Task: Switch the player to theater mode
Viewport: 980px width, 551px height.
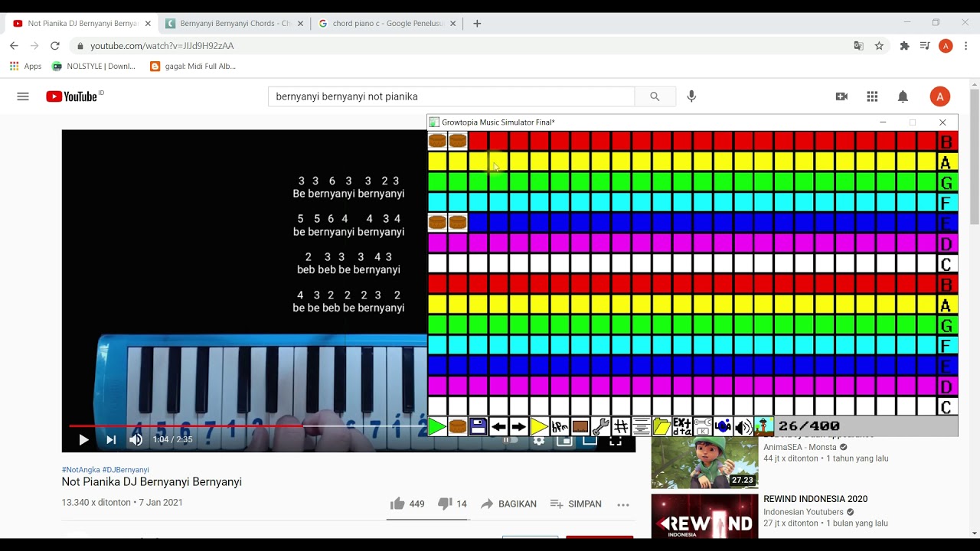Action: tap(590, 441)
